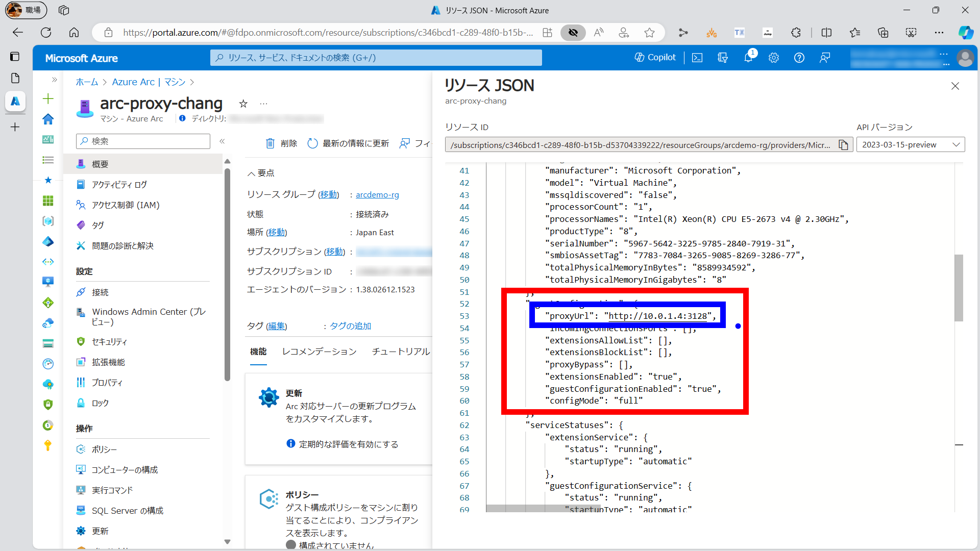Image resolution: width=980 pixels, height=551 pixels.
Task: Open セキュリティ menu item
Action: [143, 342]
